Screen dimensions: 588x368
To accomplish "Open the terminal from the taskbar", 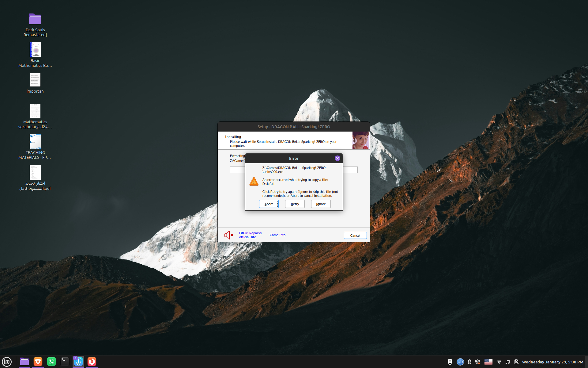I will [x=65, y=362].
